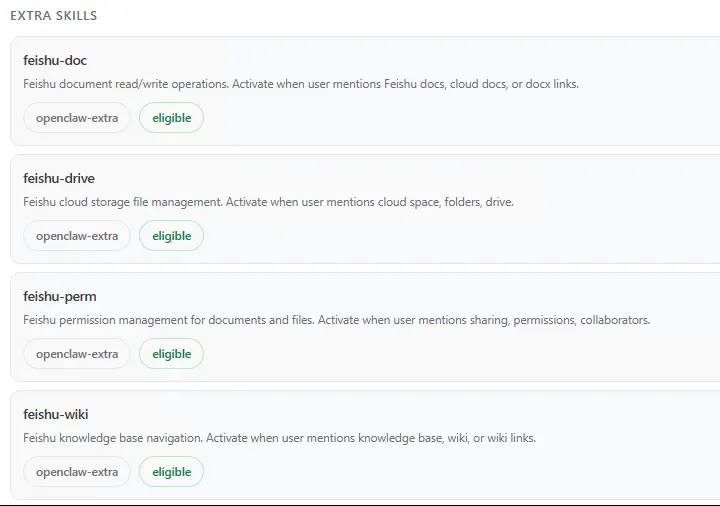Click the feishu-perm permission management description
The height and width of the screenshot is (506, 720).
click(336, 320)
